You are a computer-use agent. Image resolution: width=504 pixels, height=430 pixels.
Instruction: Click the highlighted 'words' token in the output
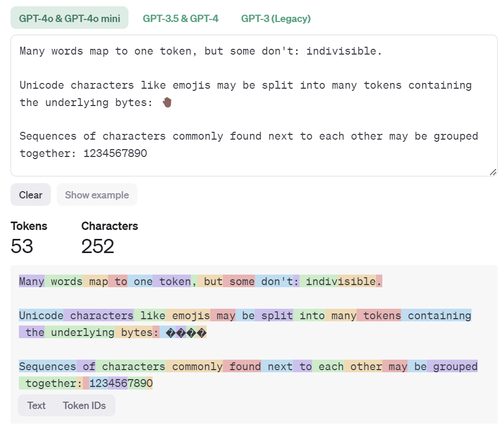coord(63,281)
